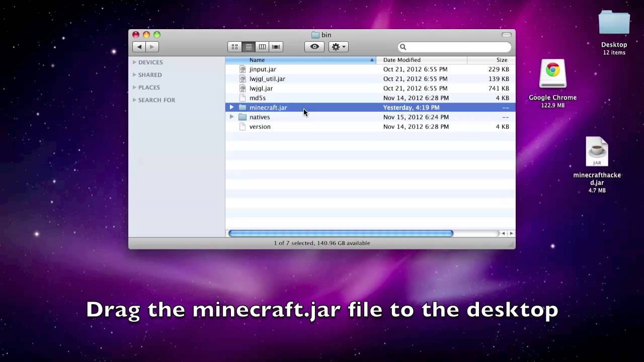Click the Yesterday, 4:19 PM date
Viewport: 644px width, 362px height.
click(411, 108)
